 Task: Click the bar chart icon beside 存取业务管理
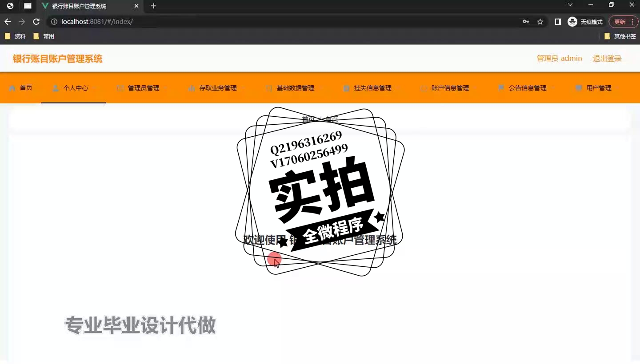click(192, 88)
